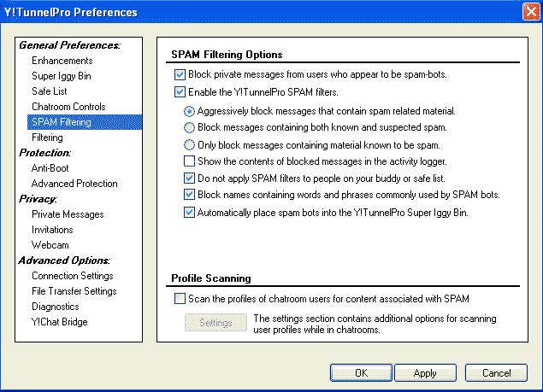Toggle SPAM filter exemption for buddy list
This screenshot has height=392, width=543.
[189, 178]
